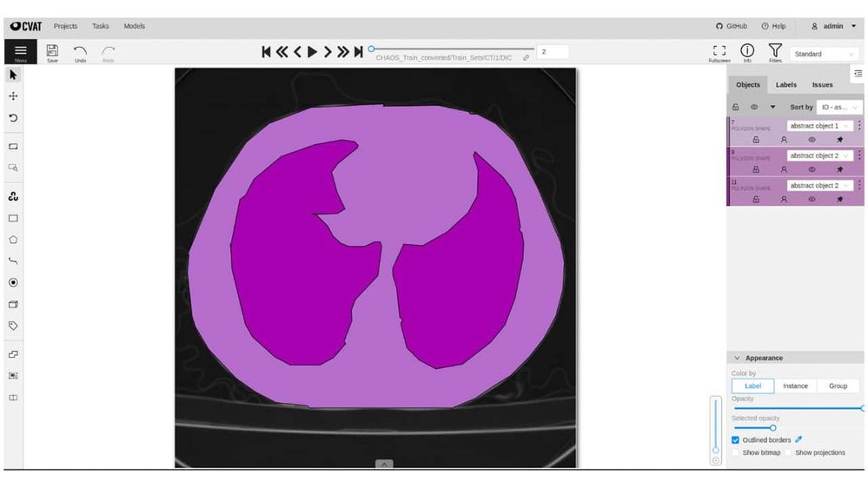Screen dimensions: 868x488
Task: Copy the frame filename link icon
Action: click(x=526, y=57)
